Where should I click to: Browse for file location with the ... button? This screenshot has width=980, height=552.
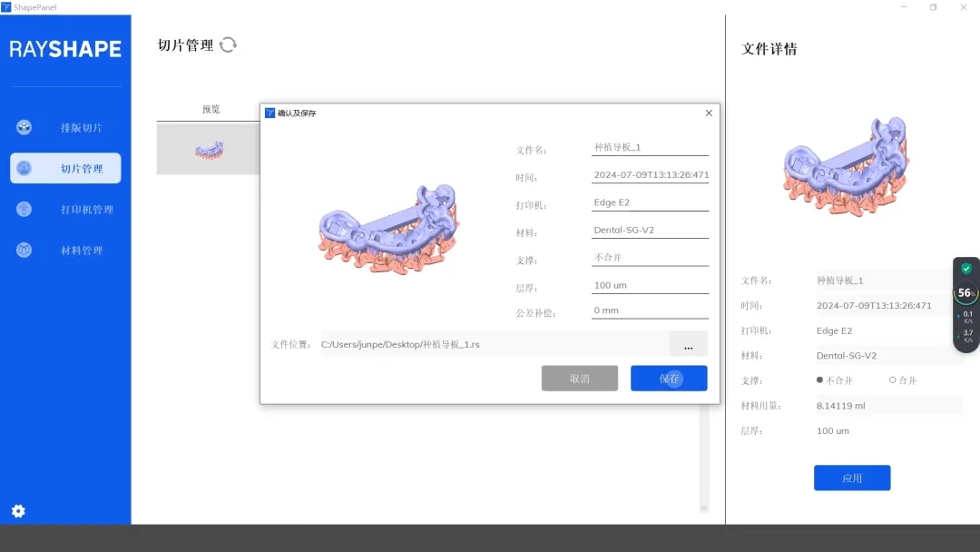[x=689, y=346]
